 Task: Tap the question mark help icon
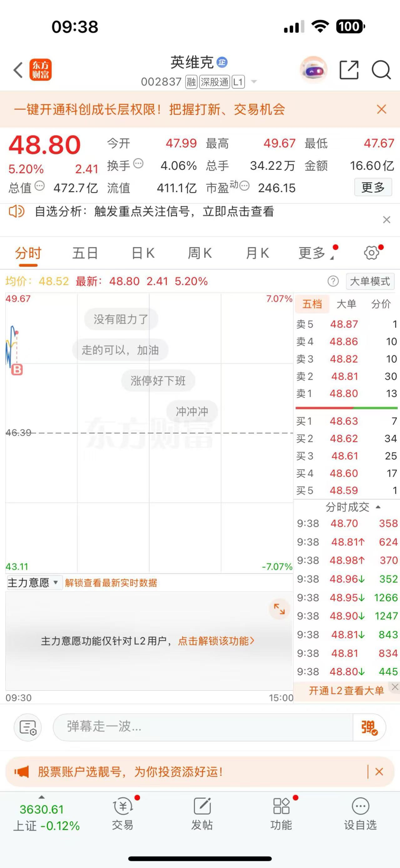[333, 281]
